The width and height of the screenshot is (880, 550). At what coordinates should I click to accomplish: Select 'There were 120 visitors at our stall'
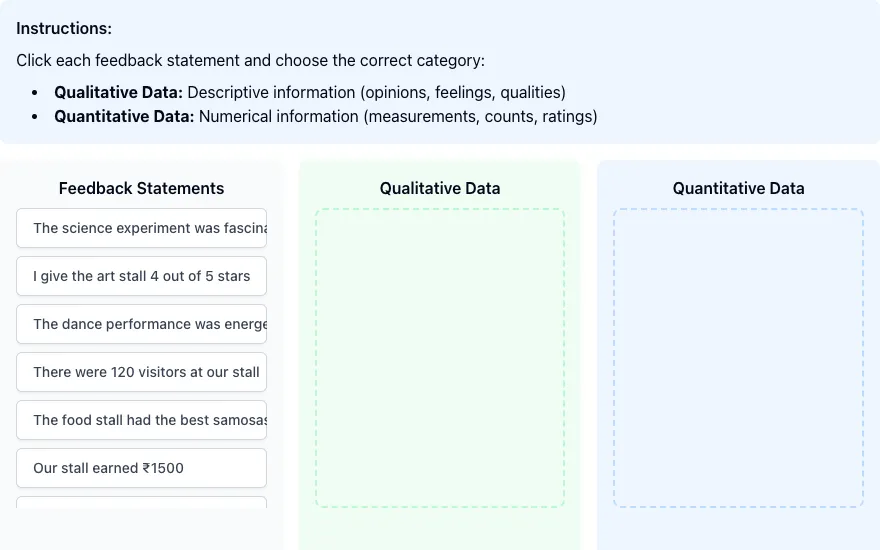(x=141, y=372)
